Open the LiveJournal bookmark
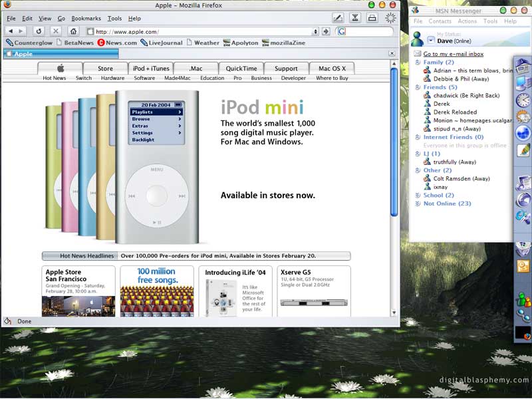 (x=162, y=43)
